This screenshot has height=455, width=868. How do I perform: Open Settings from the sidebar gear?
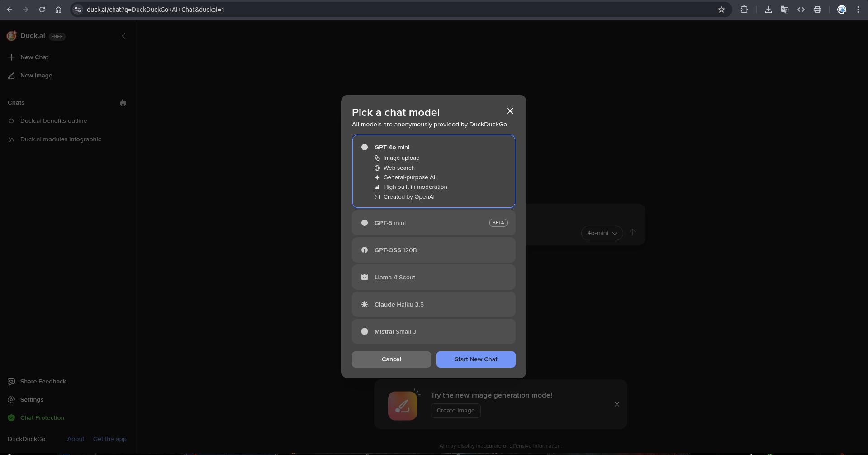point(11,400)
